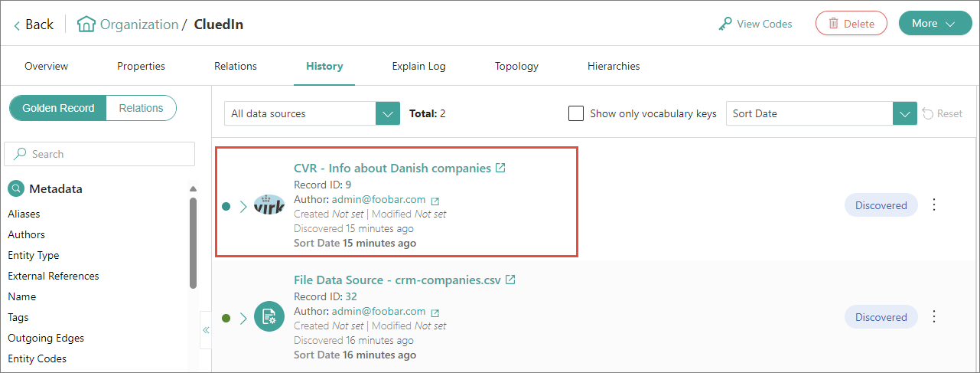980x373 pixels.
Task: Open the Relations tab
Action: (x=236, y=66)
